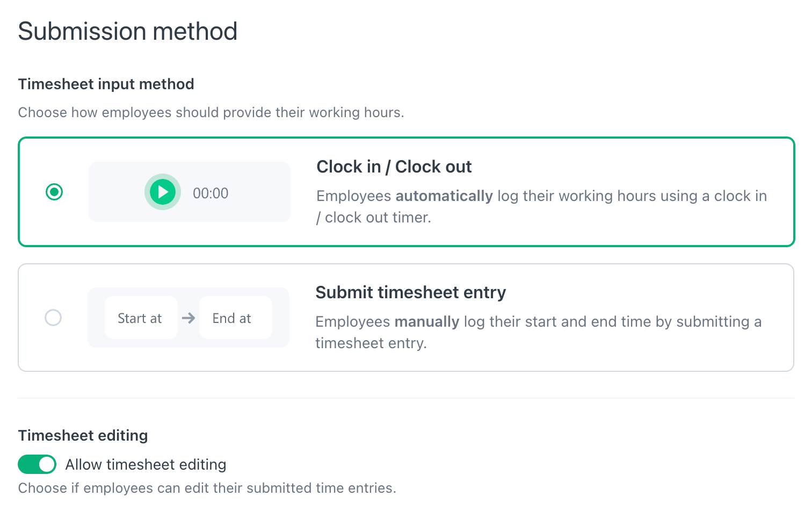The width and height of the screenshot is (812, 518).
Task: Click the Timesheet editing heading
Action: point(83,435)
